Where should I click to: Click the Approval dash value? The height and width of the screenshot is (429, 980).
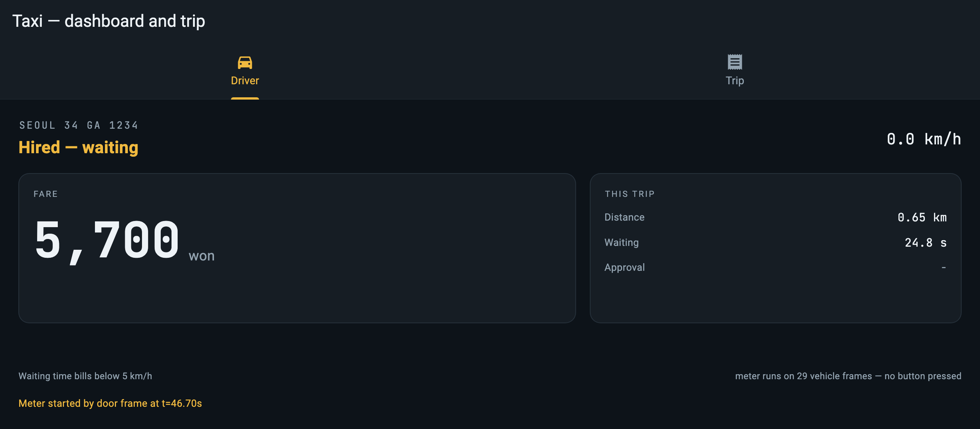[944, 267]
